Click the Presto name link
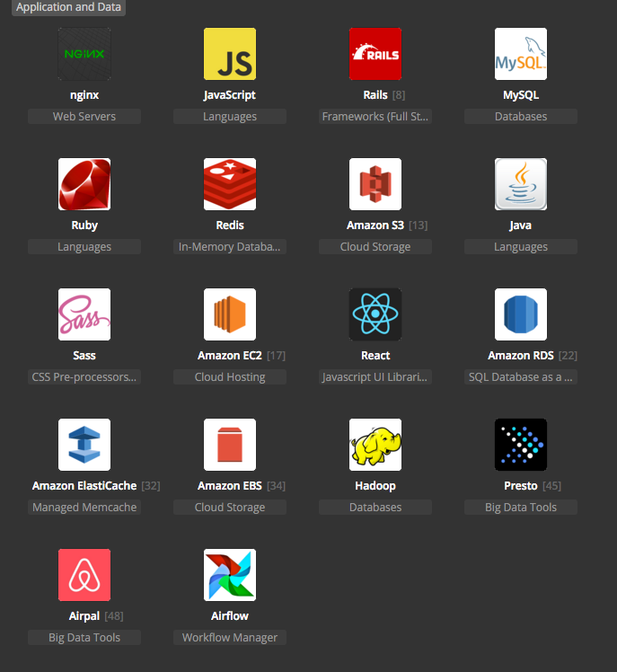 coord(521,486)
